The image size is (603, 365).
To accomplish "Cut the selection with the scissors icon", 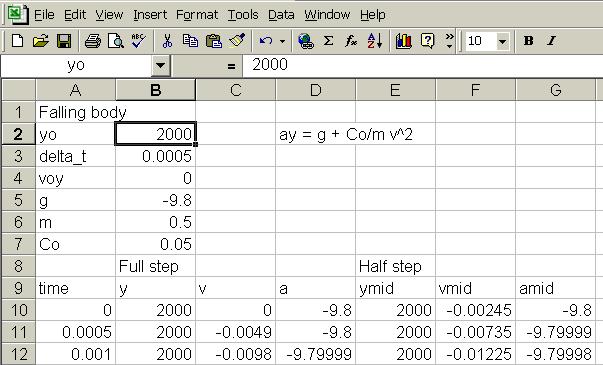I will point(167,40).
